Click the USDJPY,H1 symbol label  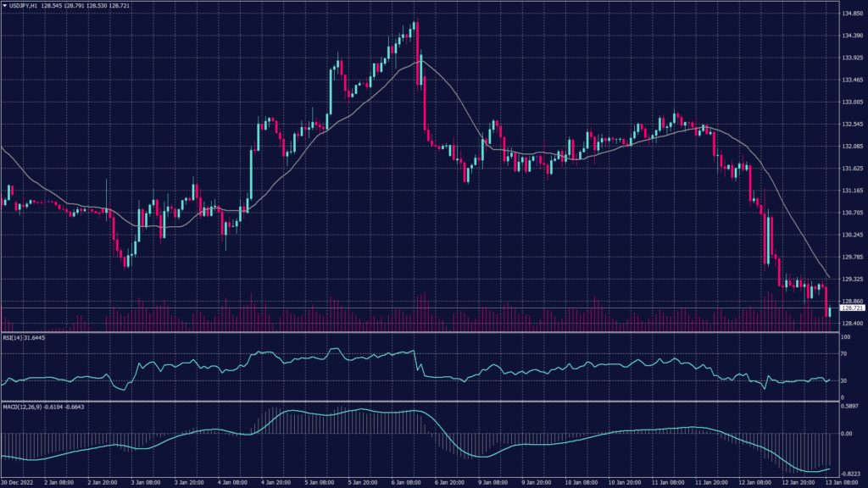(23, 6)
